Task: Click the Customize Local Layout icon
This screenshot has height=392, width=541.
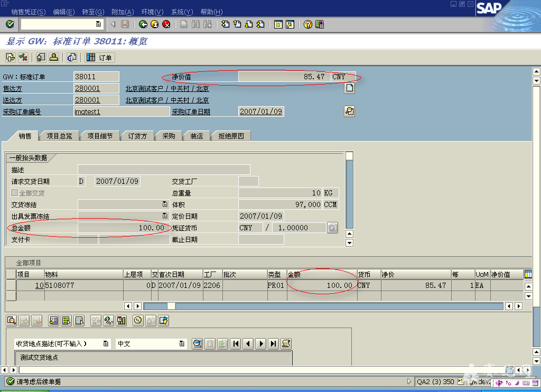Action: tap(320, 24)
